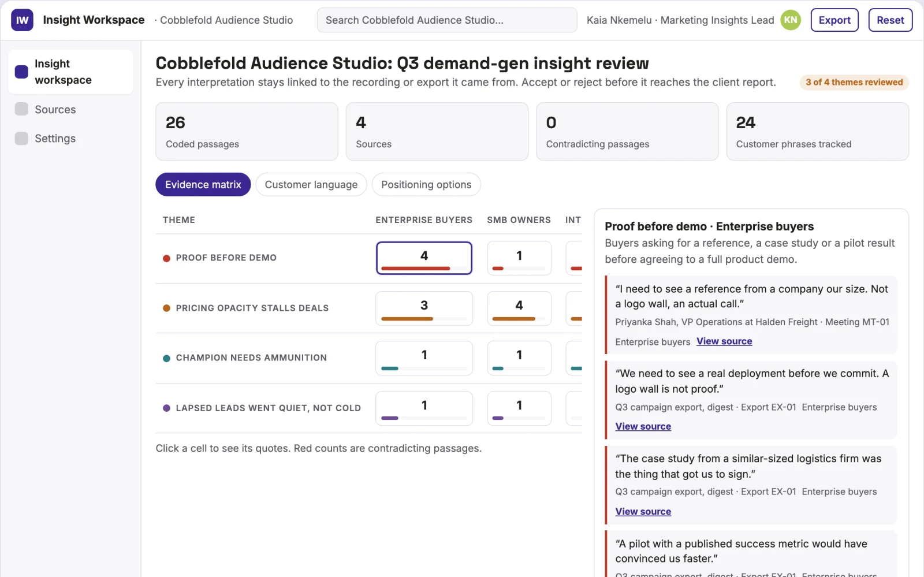
Task: Click the Reset button
Action: tap(890, 20)
